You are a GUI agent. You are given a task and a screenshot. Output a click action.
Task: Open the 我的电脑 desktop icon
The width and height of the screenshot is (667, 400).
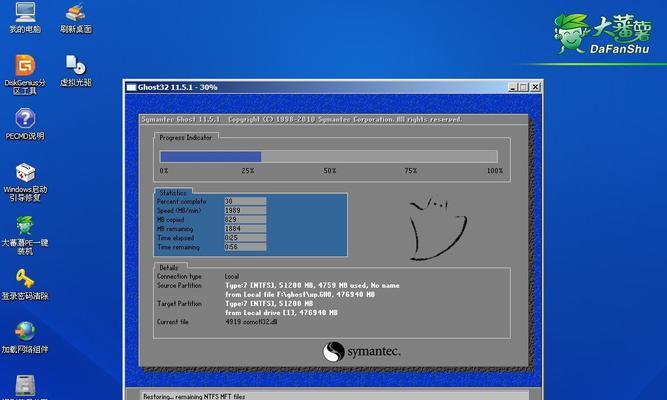[x=25, y=17]
